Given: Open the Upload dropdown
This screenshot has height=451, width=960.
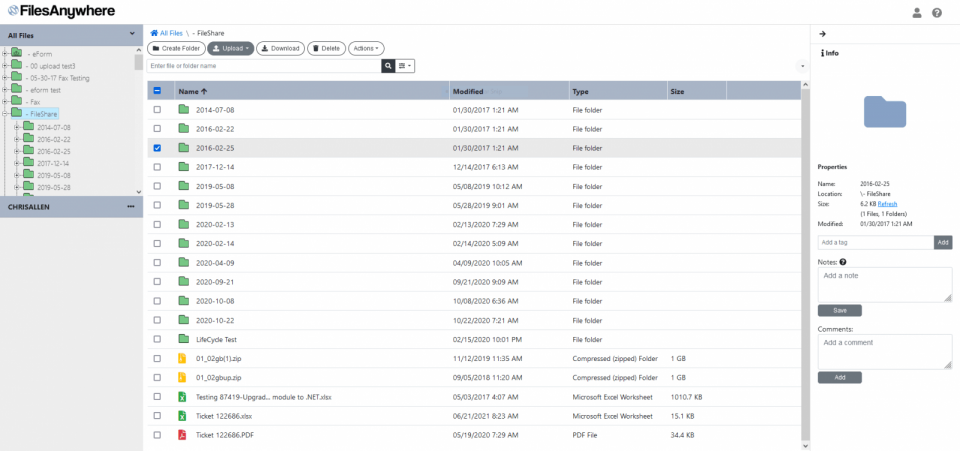Looking at the screenshot, I should pyautogui.click(x=231, y=48).
